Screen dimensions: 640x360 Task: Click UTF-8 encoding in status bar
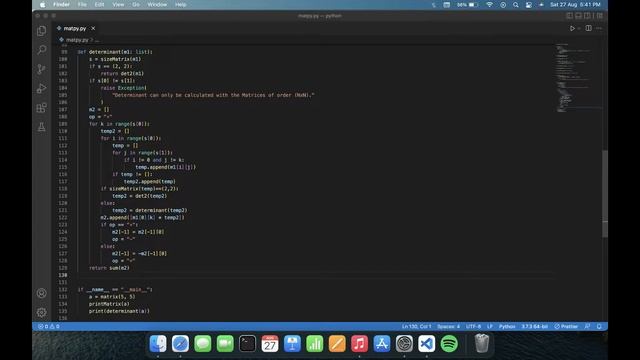point(473,327)
